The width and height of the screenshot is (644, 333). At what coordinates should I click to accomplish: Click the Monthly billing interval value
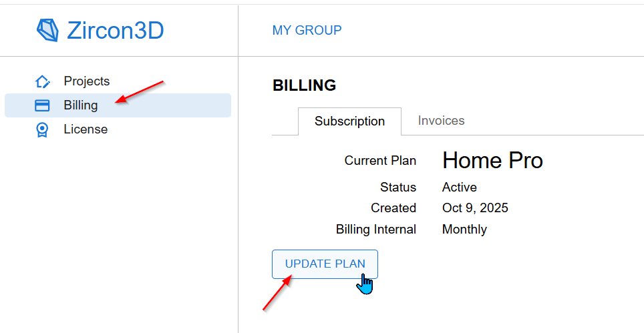coord(464,230)
